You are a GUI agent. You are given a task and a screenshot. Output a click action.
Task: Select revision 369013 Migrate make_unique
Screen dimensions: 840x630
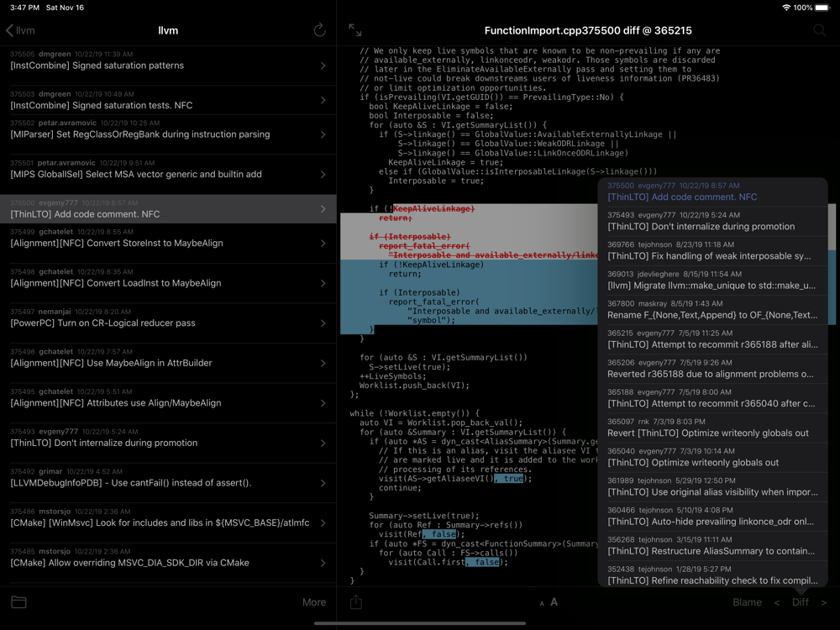click(x=712, y=281)
